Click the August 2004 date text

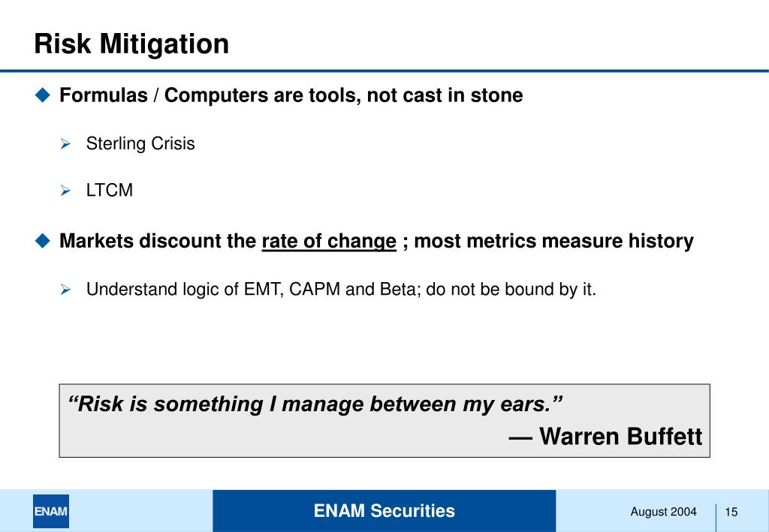[x=664, y=512]
